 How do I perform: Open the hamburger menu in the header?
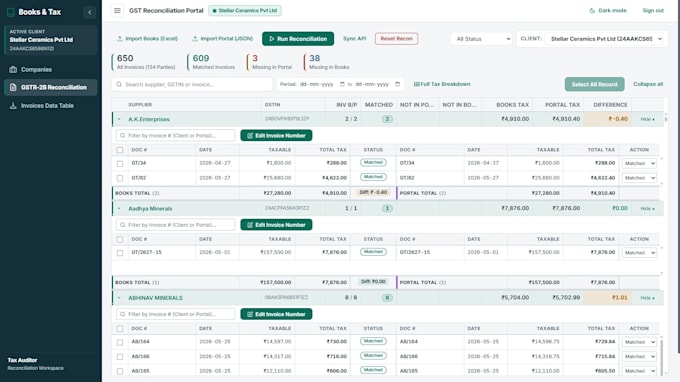point(117,10)
